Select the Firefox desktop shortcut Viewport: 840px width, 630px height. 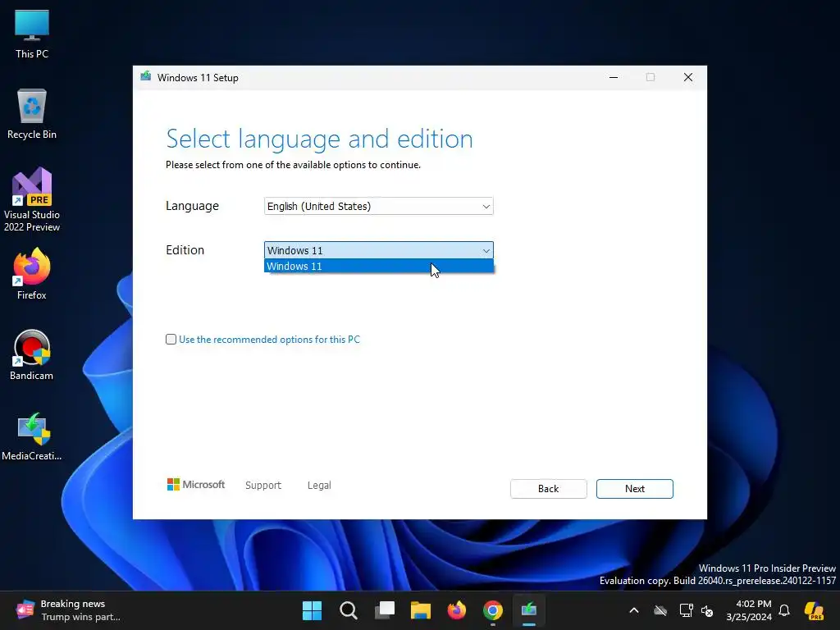[x=32, y=274]
